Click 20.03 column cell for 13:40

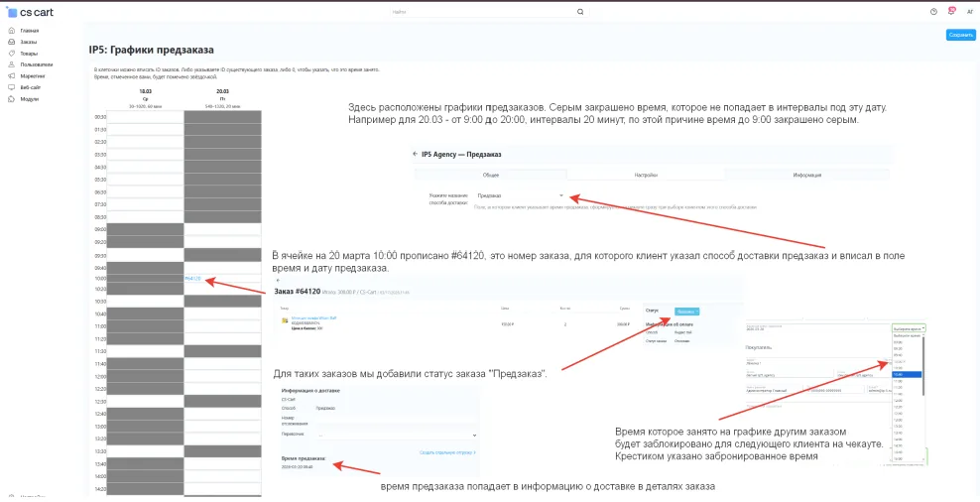222,464
